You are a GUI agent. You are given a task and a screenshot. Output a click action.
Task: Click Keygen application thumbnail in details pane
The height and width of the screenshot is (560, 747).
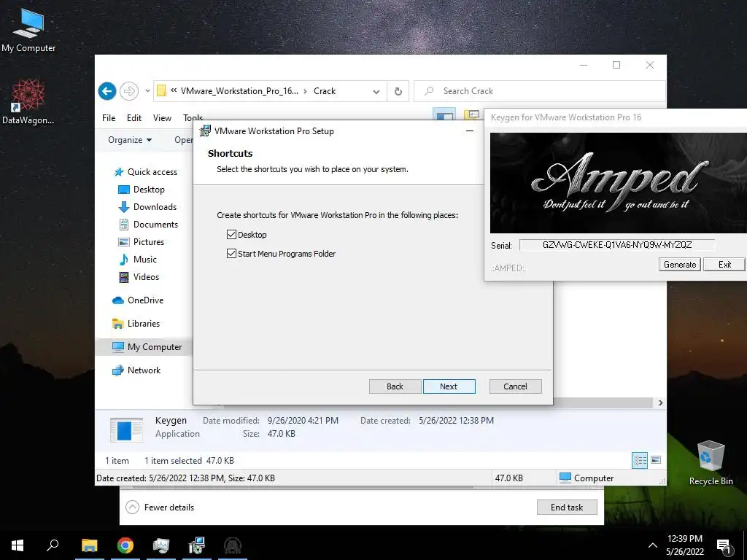click(125, 429)
